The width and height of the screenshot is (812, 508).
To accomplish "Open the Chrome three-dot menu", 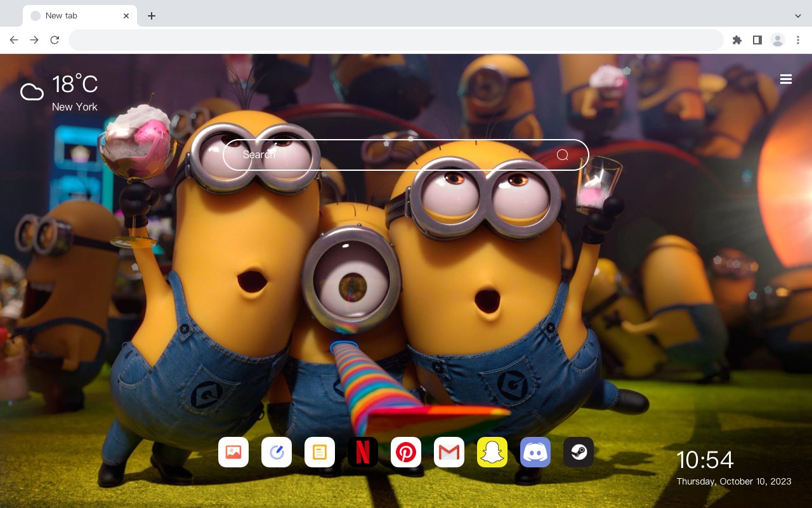I will pyautogui.click(x=798, y=40).
